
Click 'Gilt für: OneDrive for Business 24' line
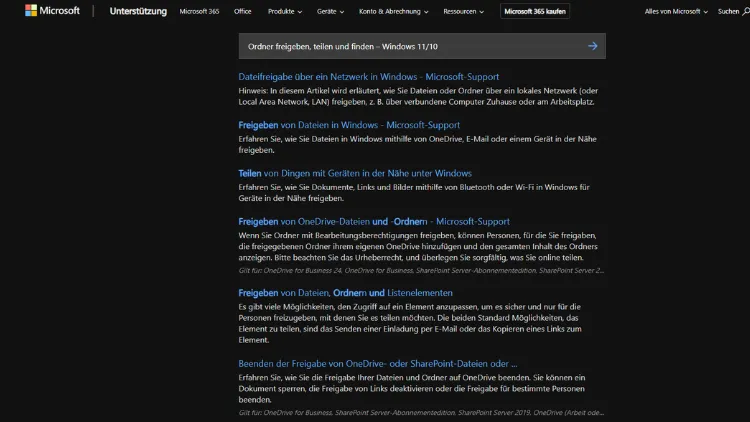pos(421,270)
